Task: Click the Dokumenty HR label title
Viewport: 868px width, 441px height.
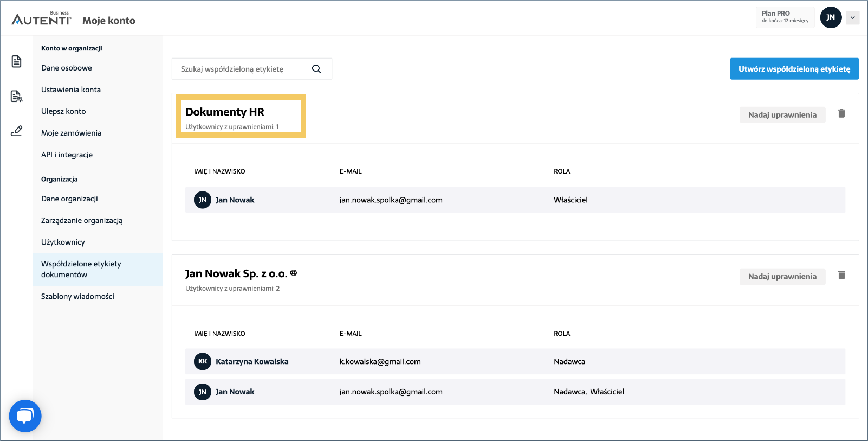Action: pyautogui.click(x=225, y=112)
